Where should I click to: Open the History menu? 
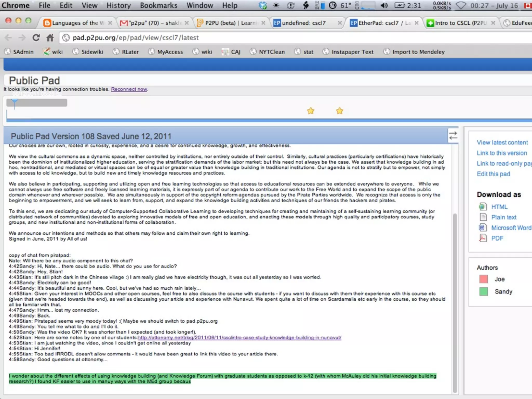(x=118, y=5)
